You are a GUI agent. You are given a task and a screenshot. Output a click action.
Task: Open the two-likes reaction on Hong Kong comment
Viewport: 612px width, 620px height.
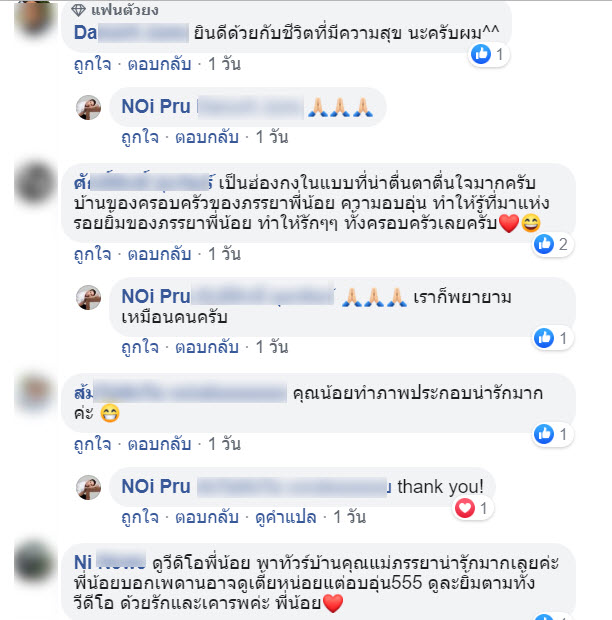pos(552,244)
